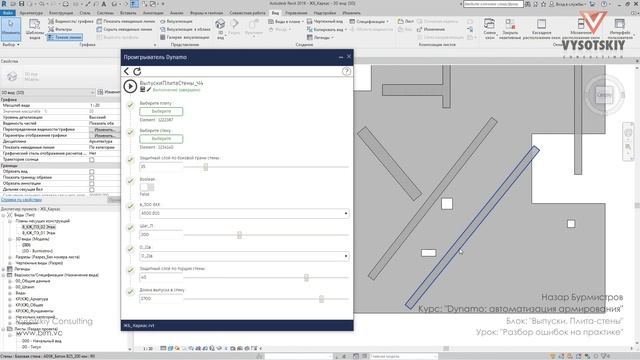Click Изменить button for Переопределения видимости/графики

[104, 129]
